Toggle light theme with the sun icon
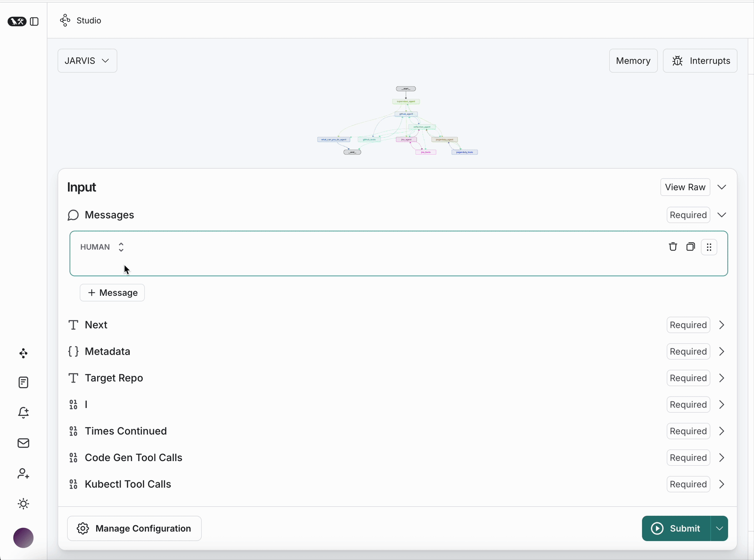Screen dimensions: 754x560 24,504
